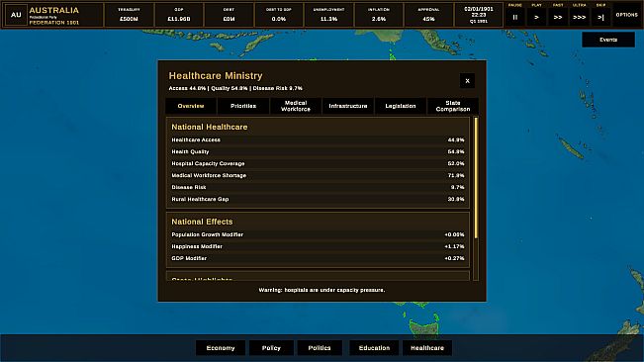Set fast game speed

click(x=558, y=17)
